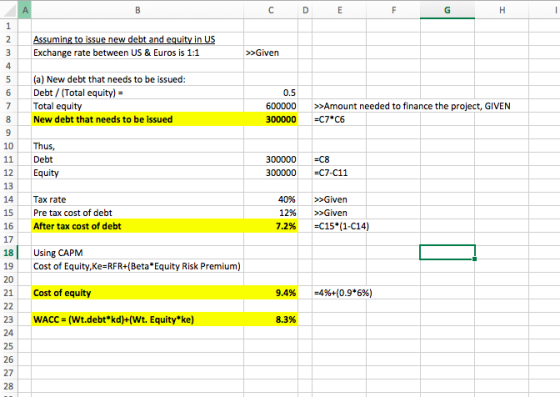Select column D header
The image size is (560, 397).
click(305, 10)
